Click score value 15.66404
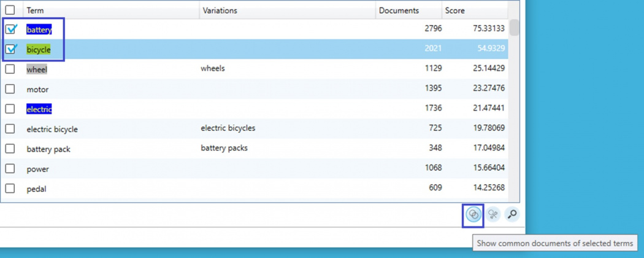This screenshot has height=258, width=644. [489, 168]
